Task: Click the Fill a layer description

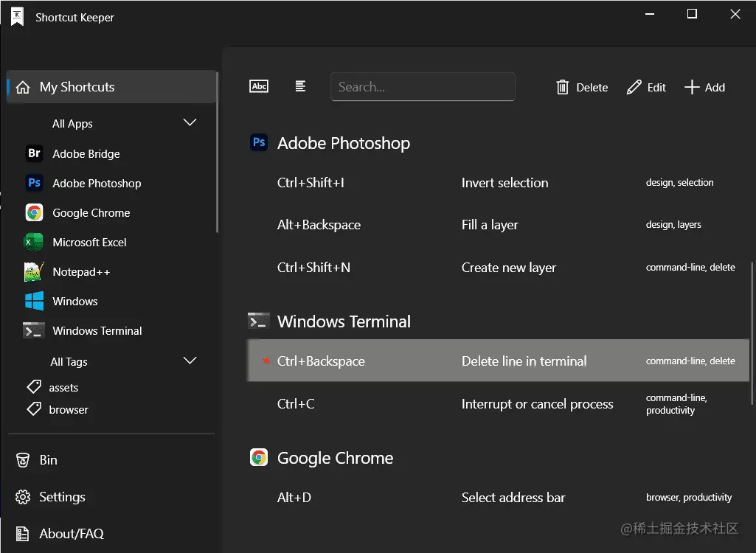Action: (x=490, y=225)
